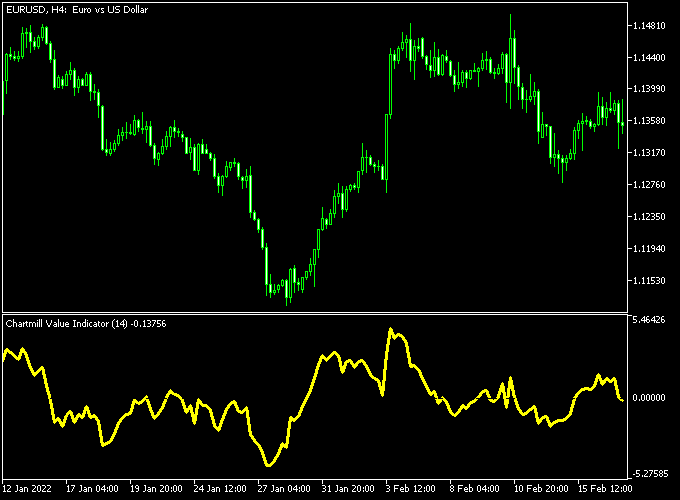Screen dimensions: 680x500
Task: Click the -5.27585 indicator scale minimum
Action: tap(649, 474)
